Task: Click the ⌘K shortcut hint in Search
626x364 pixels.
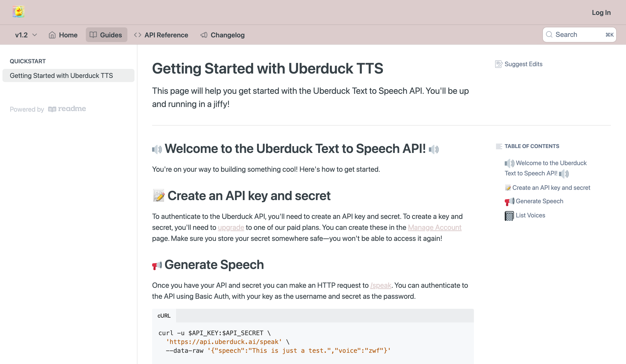Action: pos(609,35)
